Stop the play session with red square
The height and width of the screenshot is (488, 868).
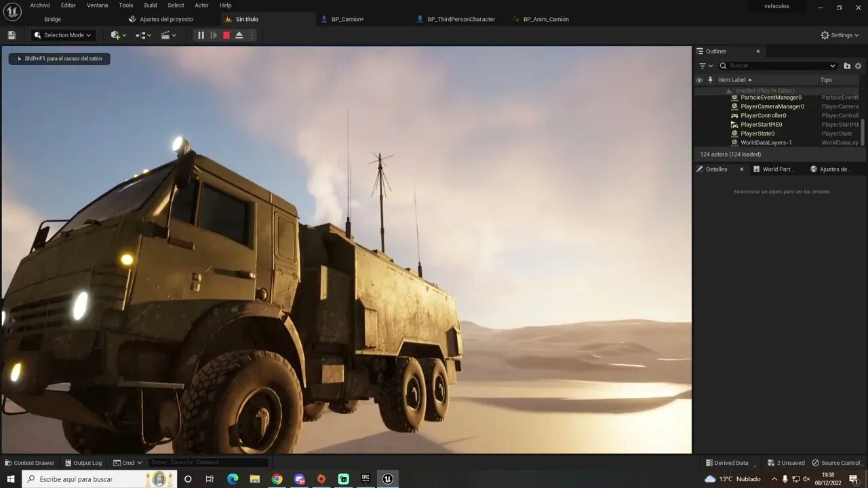(x=226, y=35)
